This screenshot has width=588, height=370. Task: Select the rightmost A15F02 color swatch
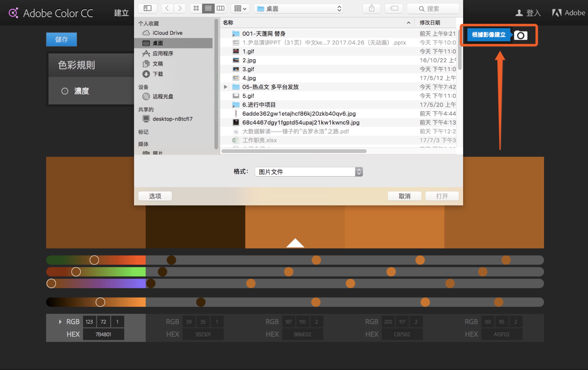494,203
